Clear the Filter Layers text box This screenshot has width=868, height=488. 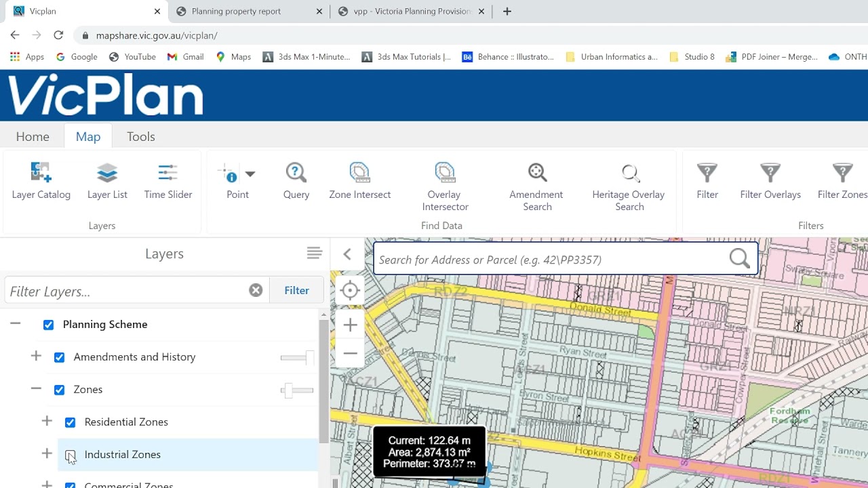point(256,290)
